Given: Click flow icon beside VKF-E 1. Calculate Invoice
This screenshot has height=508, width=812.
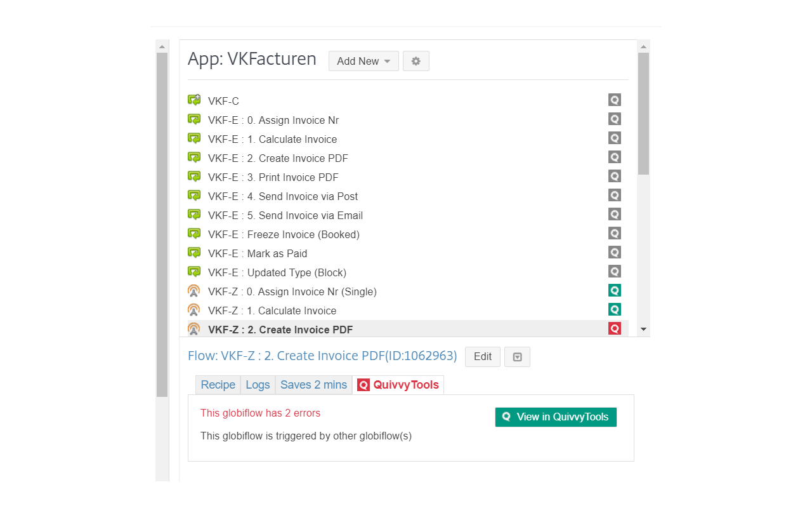Looking at the screenshot, I should pyautogui.click(x=194, y=138).
